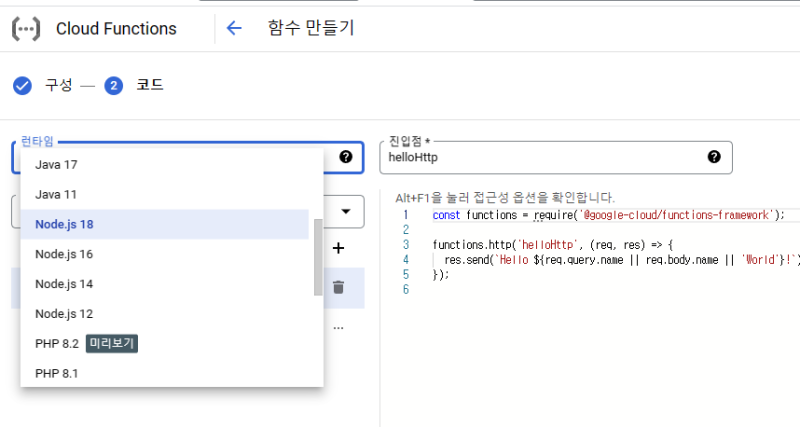Click the plus icon to add file
The height and width of the screenshot is (427, 800).
(x=338, y=248)
